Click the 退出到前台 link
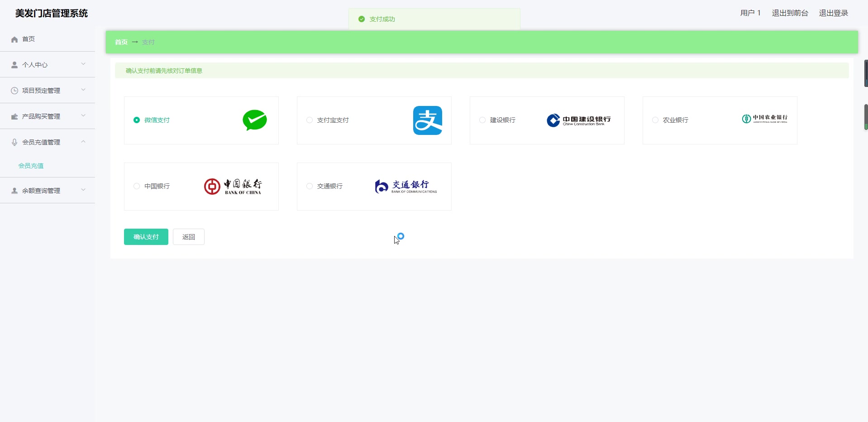Viewport: 868px width, 422px height. click(x=790, y=13)
